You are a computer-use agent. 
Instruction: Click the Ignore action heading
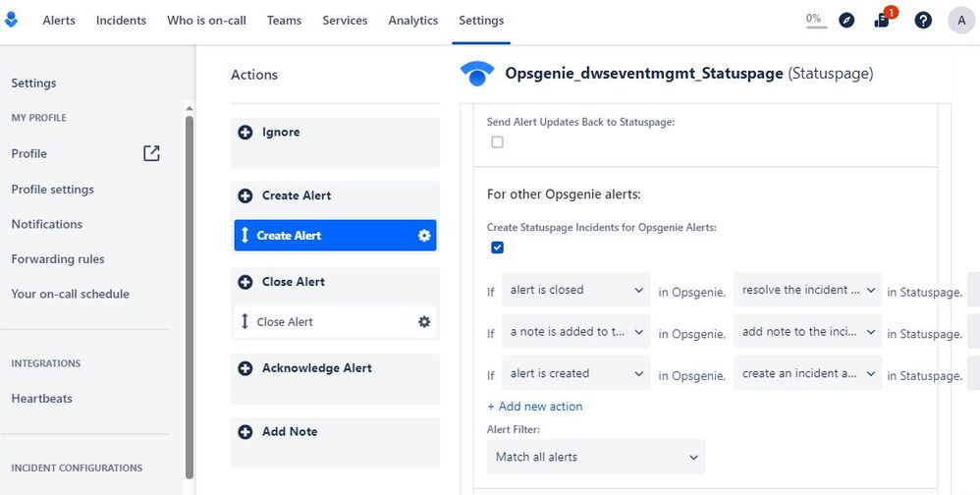(x=281, y=132)
